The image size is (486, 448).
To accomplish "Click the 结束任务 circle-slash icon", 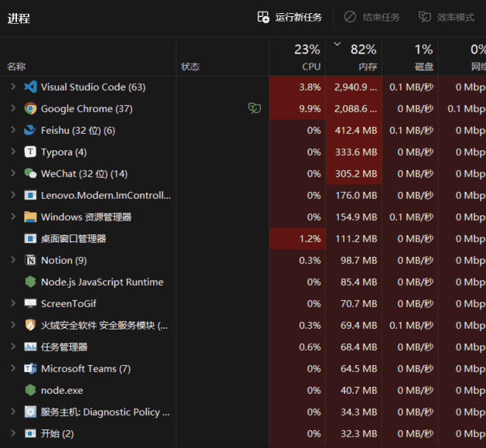I will click(x=350, y=17).
